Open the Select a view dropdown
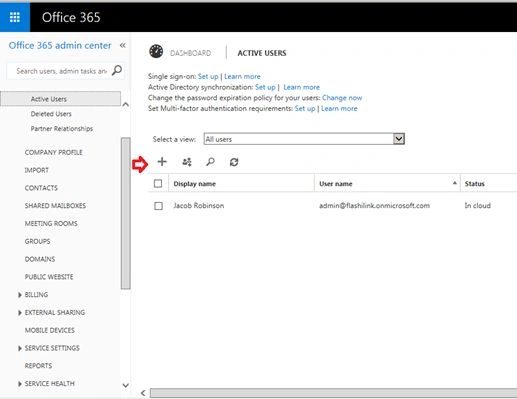 (x=399, y=139)
